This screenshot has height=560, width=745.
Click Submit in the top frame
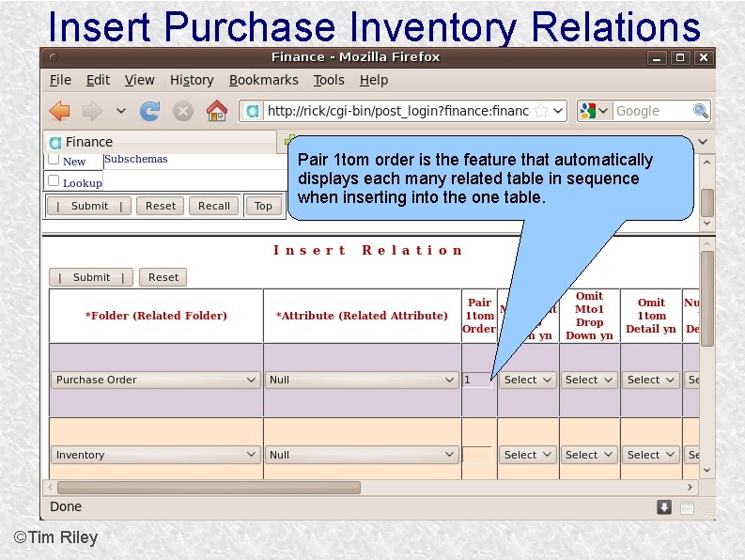coord(89,206)
